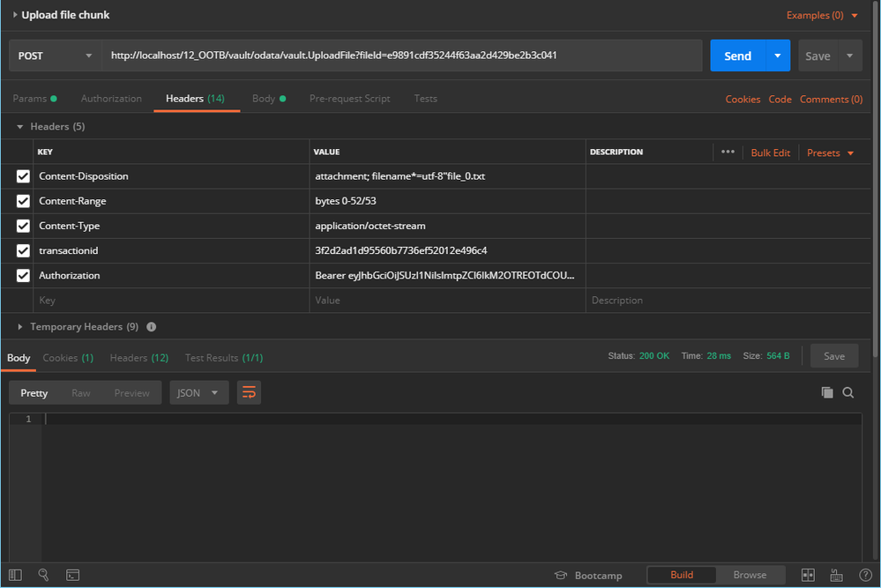Image resolution: width=881 pixels, height=588 pixels.
Task: Uncheck the Authorization header checkbox
Action: click(23, 275)
